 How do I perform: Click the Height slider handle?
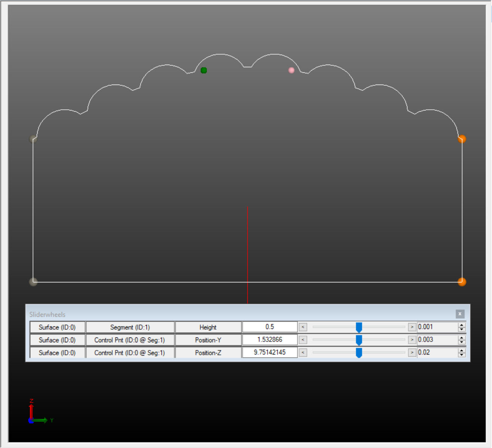pyautogui.click(x=359, y=327)
